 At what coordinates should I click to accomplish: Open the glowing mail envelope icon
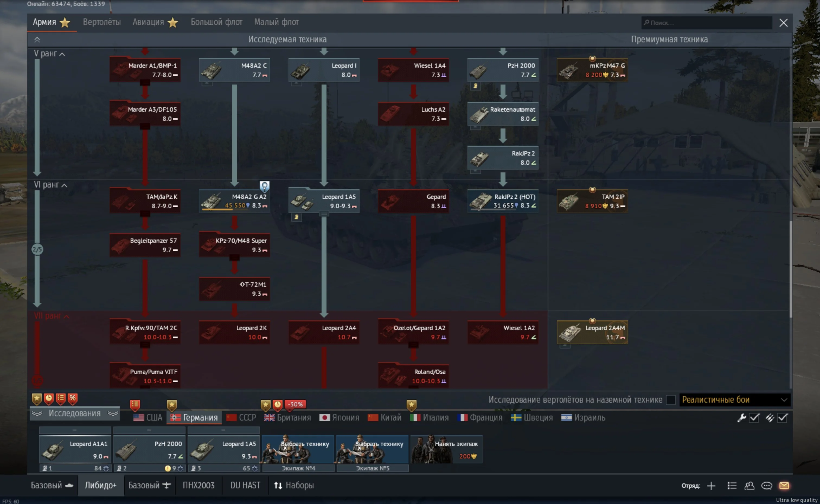tap(784, 486)
